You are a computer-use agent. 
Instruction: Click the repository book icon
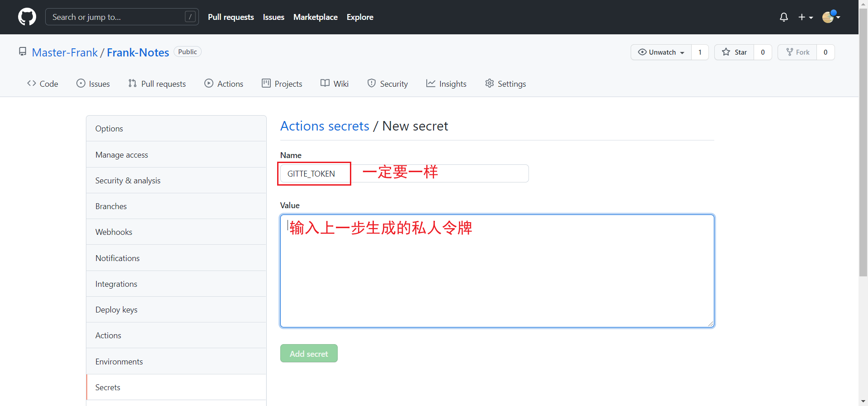coord(23,52)
